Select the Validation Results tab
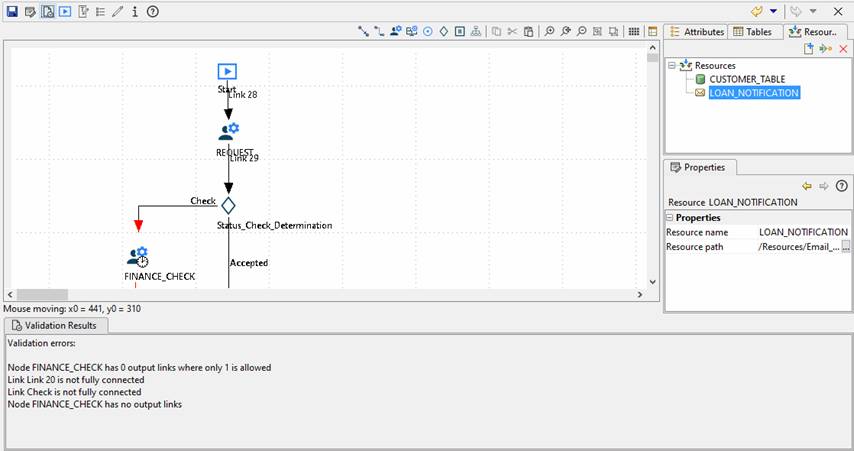Viewport: 854px width, 451px height. [56, 325]
